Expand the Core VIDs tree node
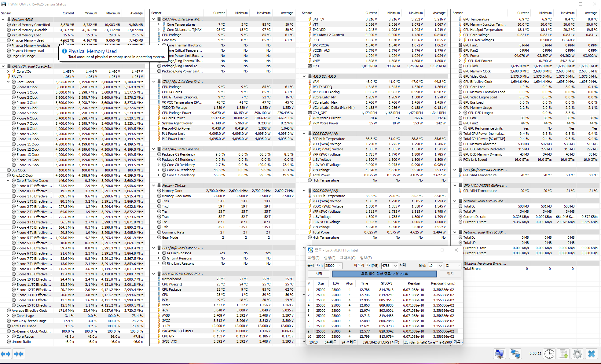The image size is (601, 364). tap(8, 72)
